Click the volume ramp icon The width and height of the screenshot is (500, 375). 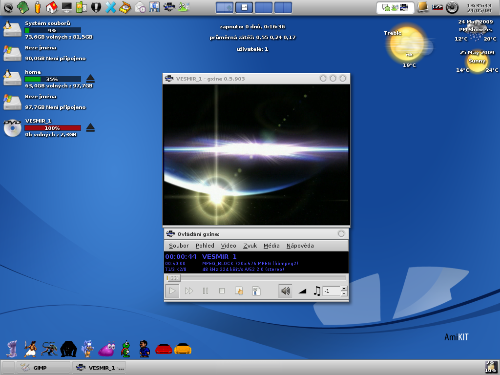pyautogui.click(x=302, y=291)
